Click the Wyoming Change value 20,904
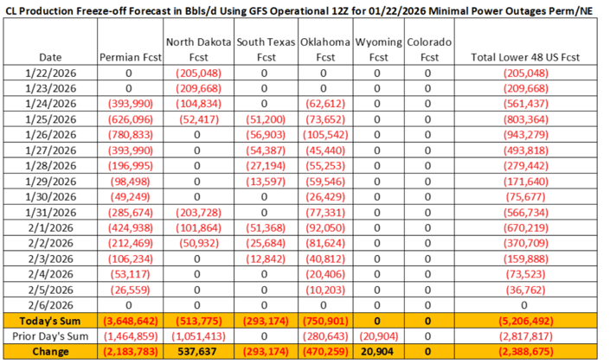Viewport: 610px width, 364px height. [376, 352]
